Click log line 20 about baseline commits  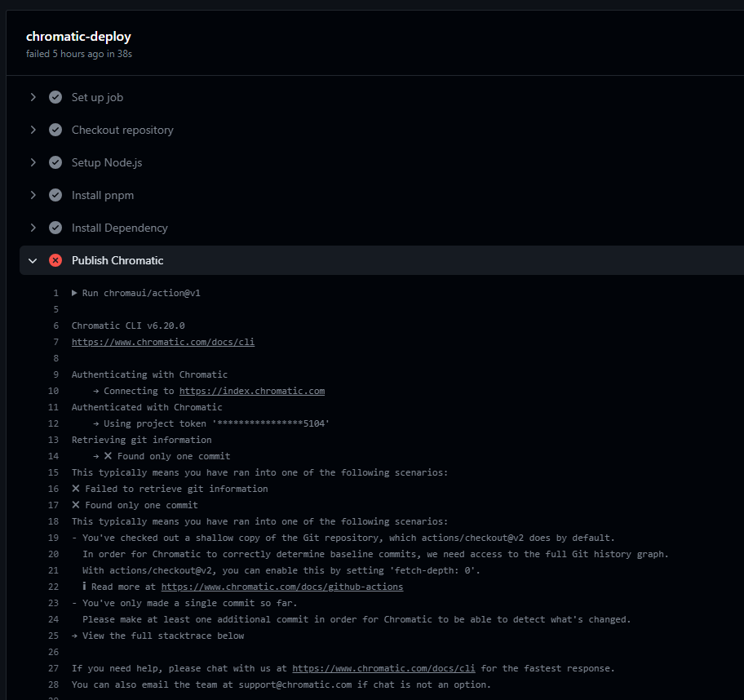pos(375,554)
